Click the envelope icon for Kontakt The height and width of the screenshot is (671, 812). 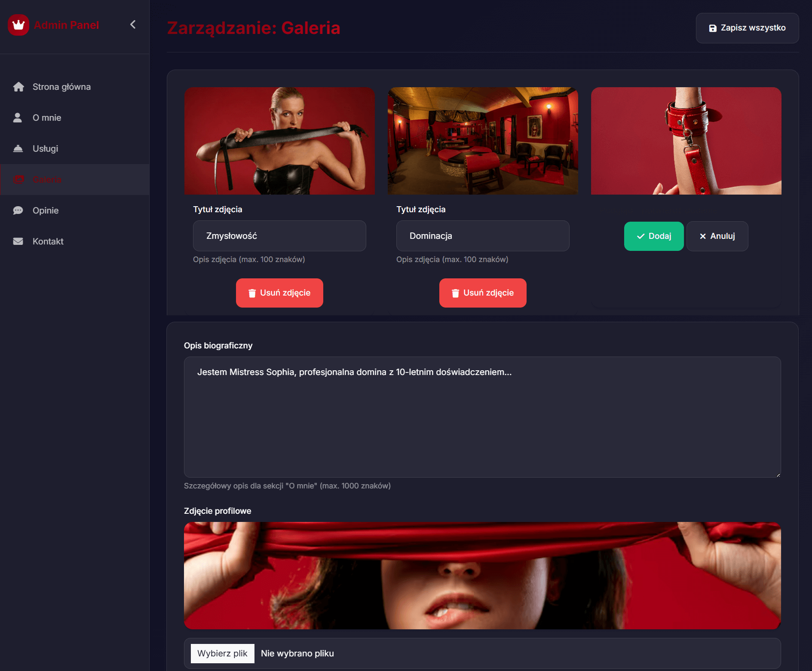[18, 241]
